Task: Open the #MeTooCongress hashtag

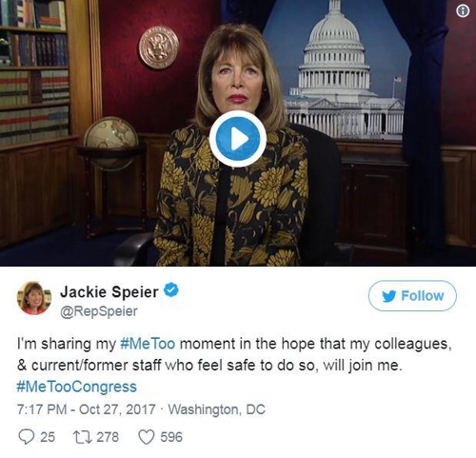Action: (76, 387)
